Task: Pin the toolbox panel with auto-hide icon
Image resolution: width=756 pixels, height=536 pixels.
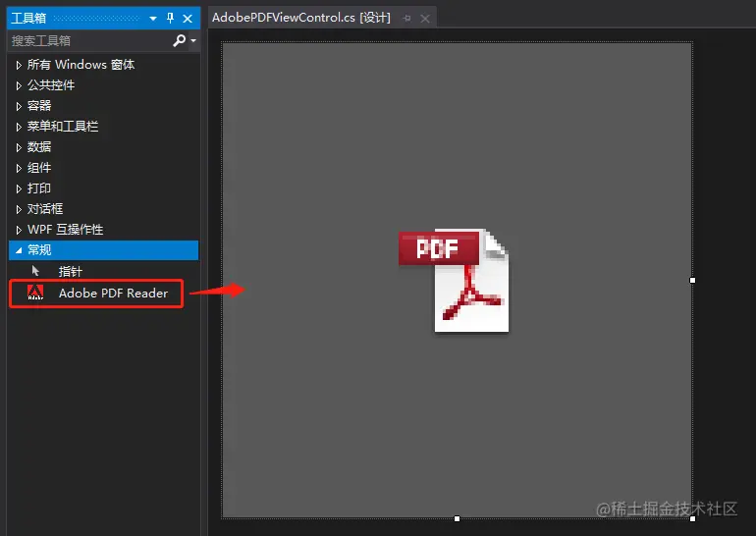Action: (170, 19)
